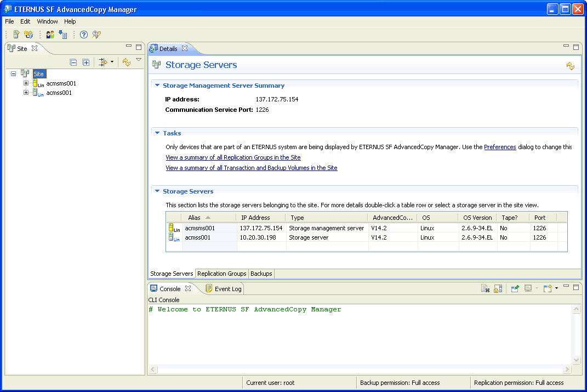This screenshot has width=587, height=392.
Task: Click the acmss001 row icon in the table
Action: pos(174,237)
